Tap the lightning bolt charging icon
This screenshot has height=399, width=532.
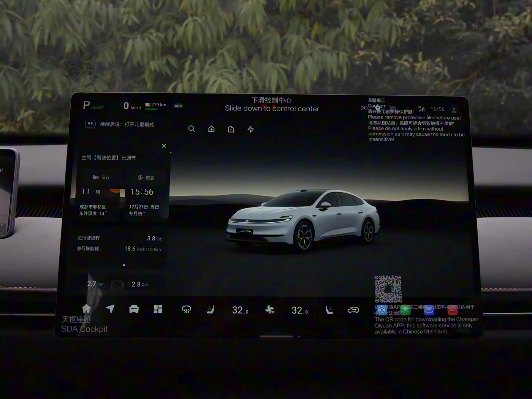(x=251, y=129)
